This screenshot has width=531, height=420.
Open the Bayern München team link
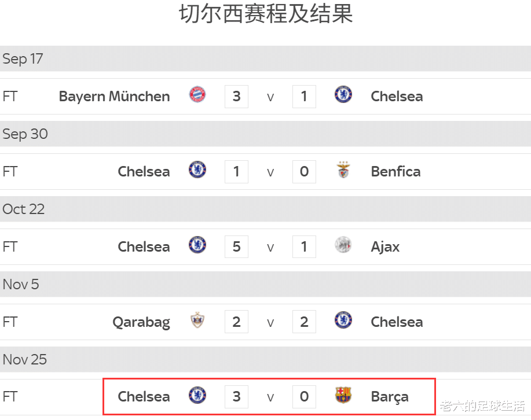click(x=114, y=96)
